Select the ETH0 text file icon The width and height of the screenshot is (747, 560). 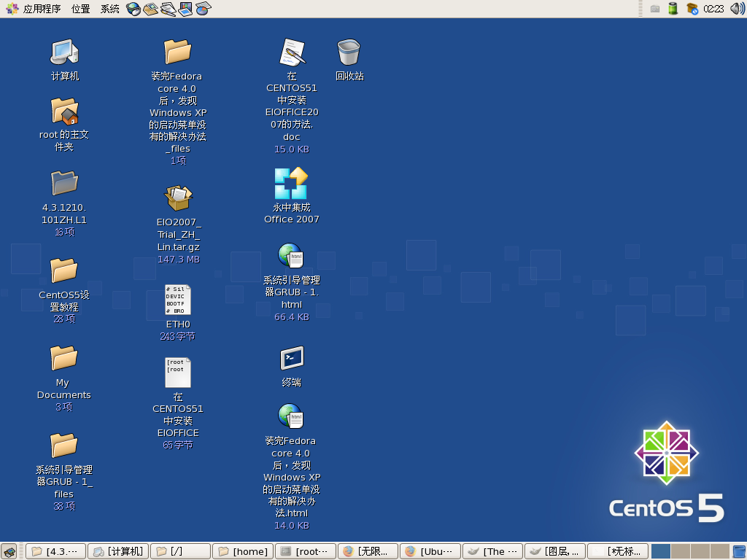click(x=178, y=300)
